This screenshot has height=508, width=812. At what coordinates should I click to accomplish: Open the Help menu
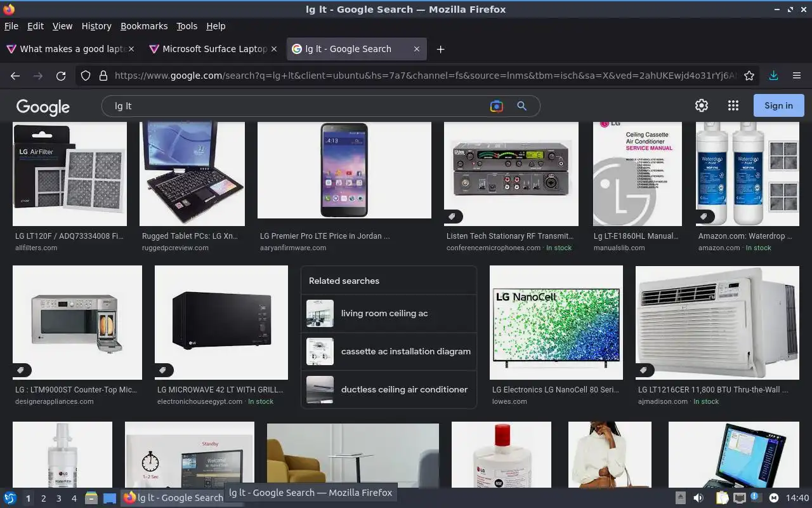pos(216,26)
